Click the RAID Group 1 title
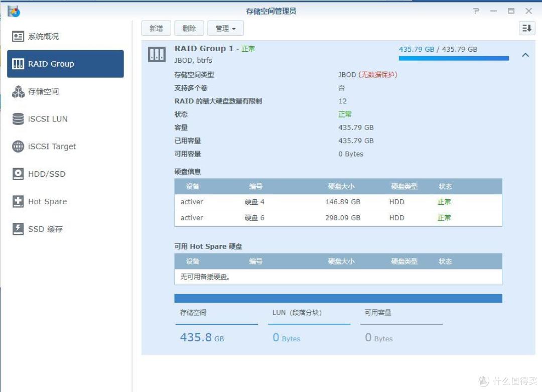Viewport: 542px width, 392px height. (204, 48)
